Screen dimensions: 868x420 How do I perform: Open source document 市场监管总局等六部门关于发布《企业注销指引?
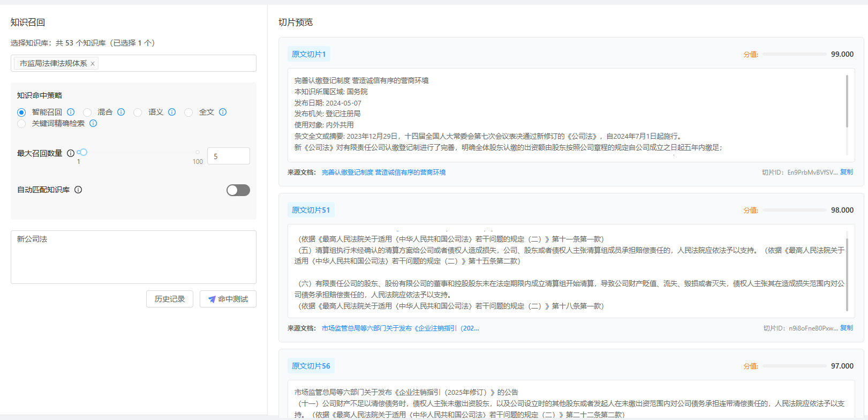401,328
